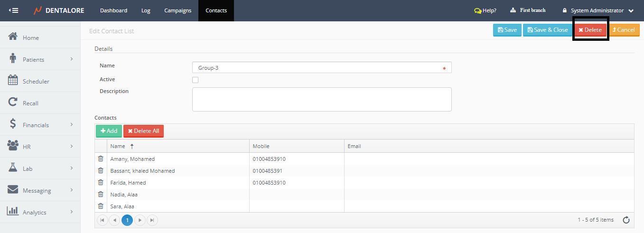Open the Help link
The image size is (644, 233).
[485, 10]
